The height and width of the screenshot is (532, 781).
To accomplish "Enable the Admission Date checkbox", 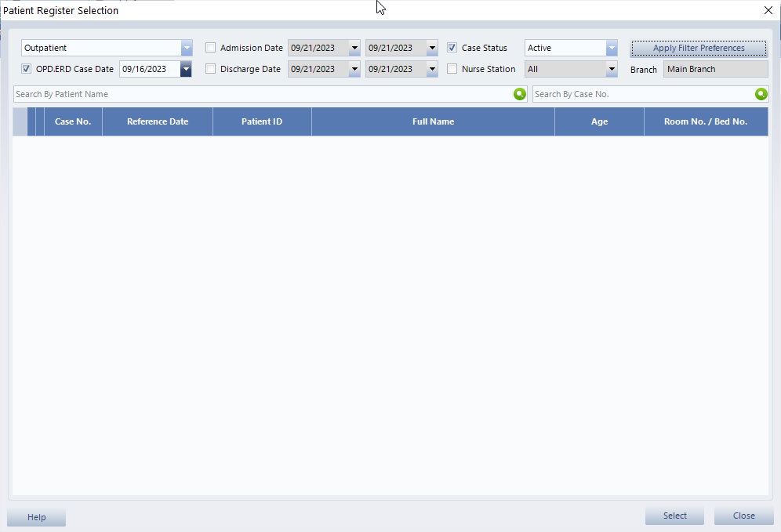I will (210, 48).
